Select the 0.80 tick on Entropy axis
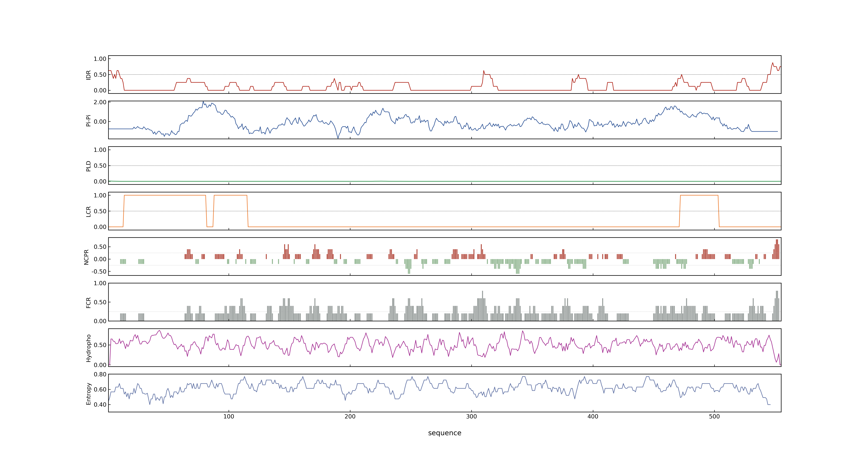Screen dimensions: 868x463 (100, 374)
